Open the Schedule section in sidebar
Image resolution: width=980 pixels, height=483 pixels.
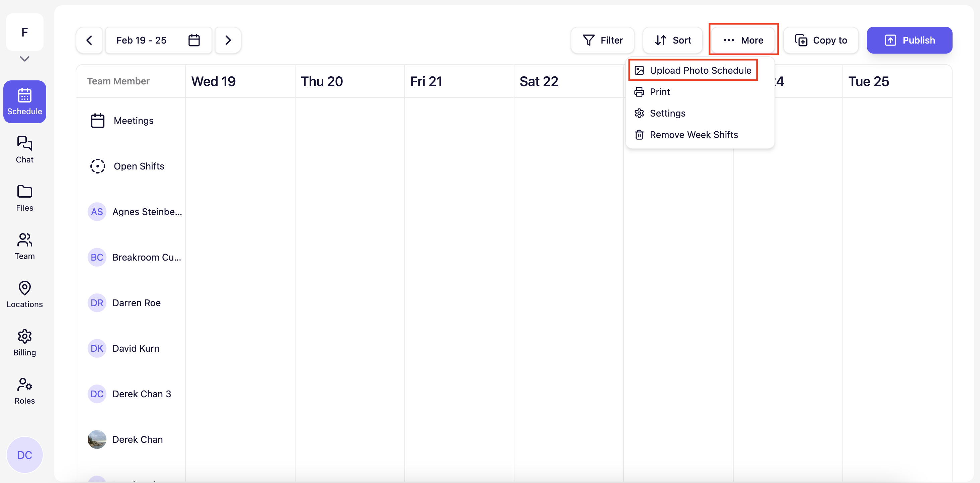[25, 101]
